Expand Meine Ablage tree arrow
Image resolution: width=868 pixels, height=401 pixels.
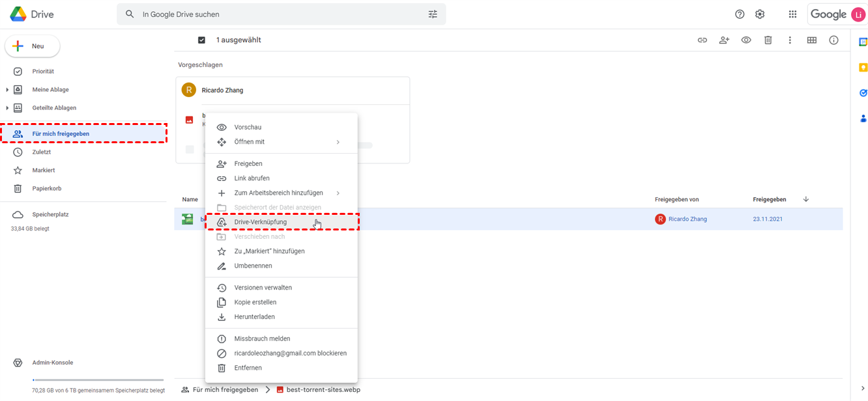(x=7, y=90)
